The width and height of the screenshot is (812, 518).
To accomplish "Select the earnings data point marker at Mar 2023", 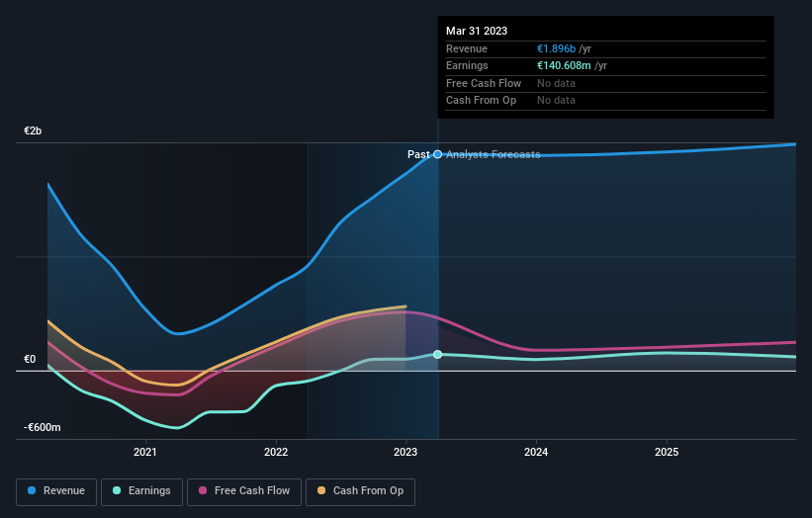I will point(437,355).
